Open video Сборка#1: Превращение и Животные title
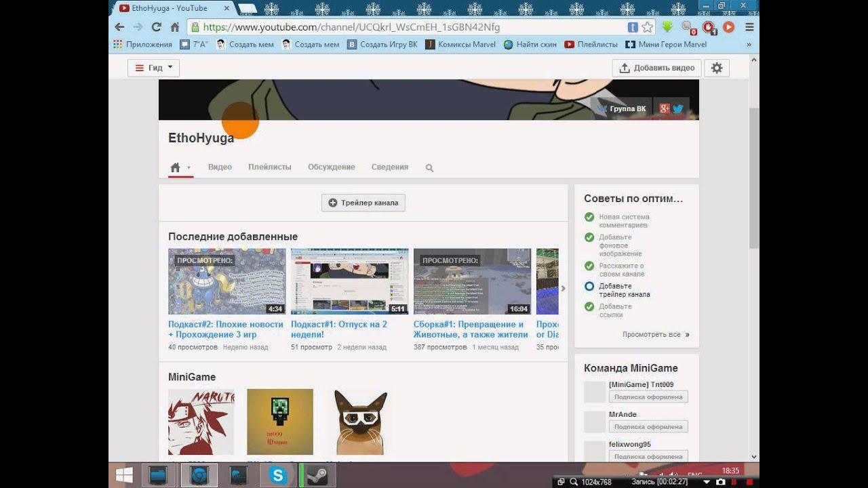868x488 pixels. click(471, 329)
